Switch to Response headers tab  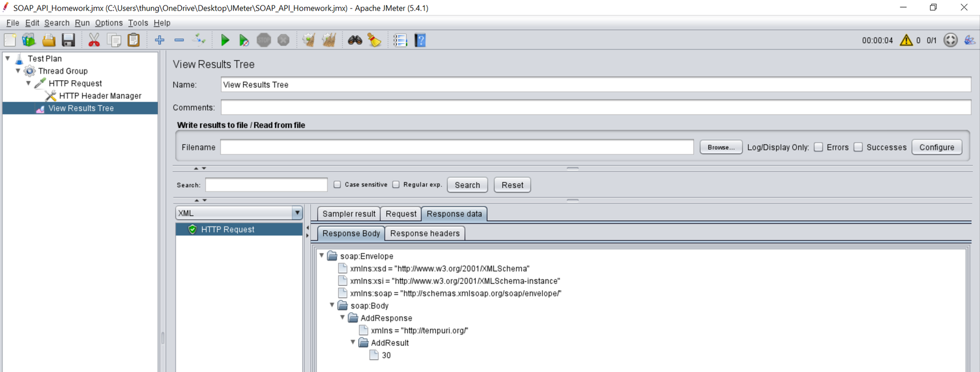click(425, 234)
